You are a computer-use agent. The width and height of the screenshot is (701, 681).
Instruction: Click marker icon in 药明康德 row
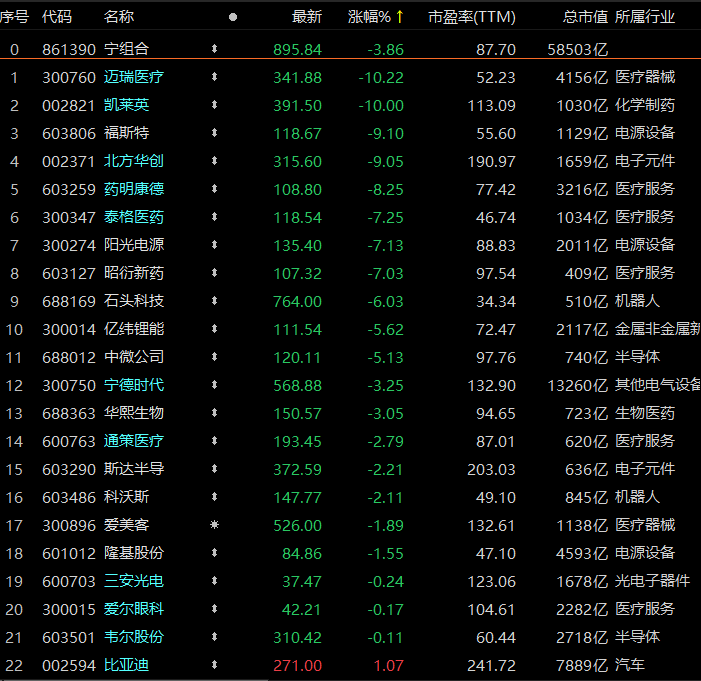coord(215,189)
